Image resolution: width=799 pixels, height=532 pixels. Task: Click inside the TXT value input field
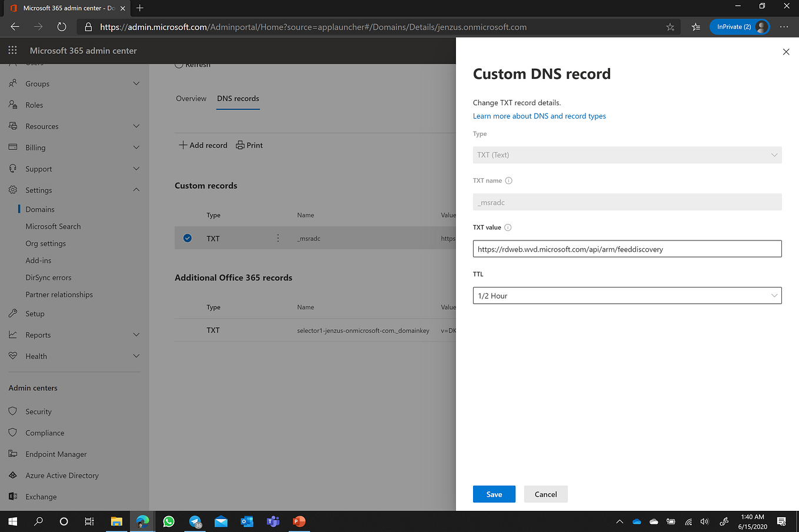[x=627, y=249]
